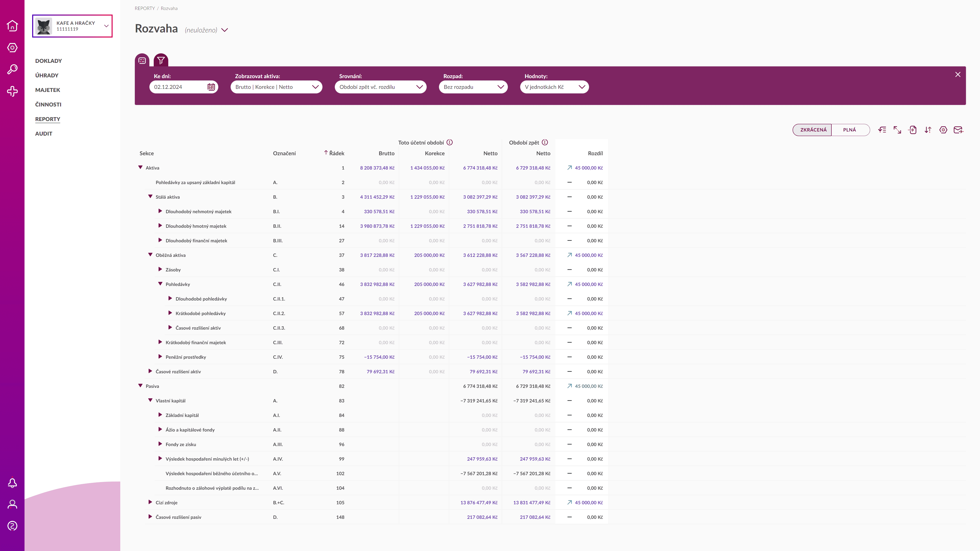This screenshot has width=980, height=551.
Task: Open the Rozvaha title dropdown menu
Action: 224,30
